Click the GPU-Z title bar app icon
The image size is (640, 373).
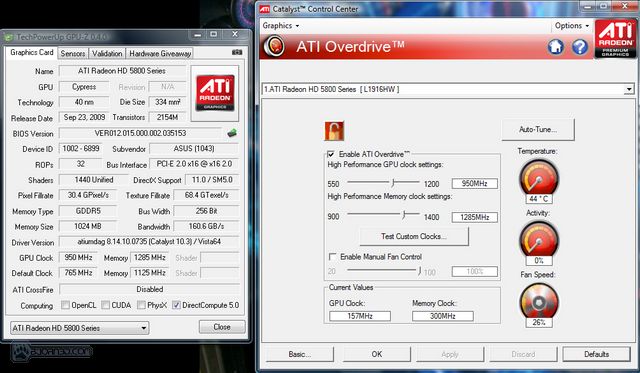click(8, 37)
